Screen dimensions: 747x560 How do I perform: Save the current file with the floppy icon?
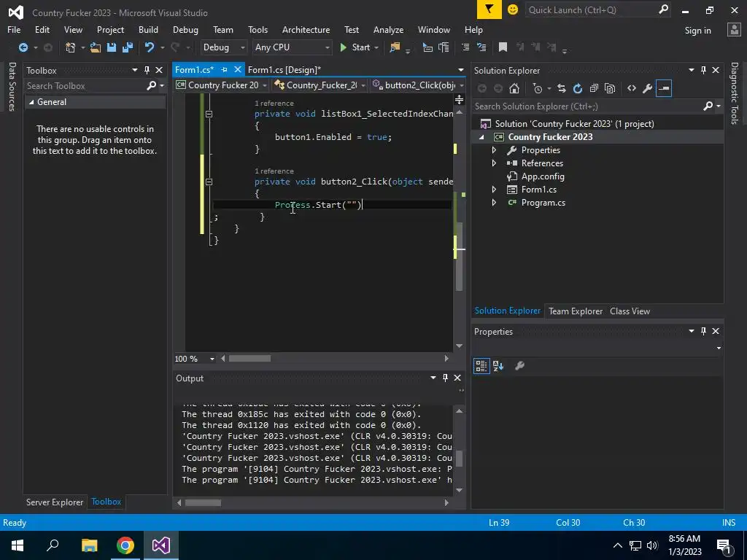point(112,47)
